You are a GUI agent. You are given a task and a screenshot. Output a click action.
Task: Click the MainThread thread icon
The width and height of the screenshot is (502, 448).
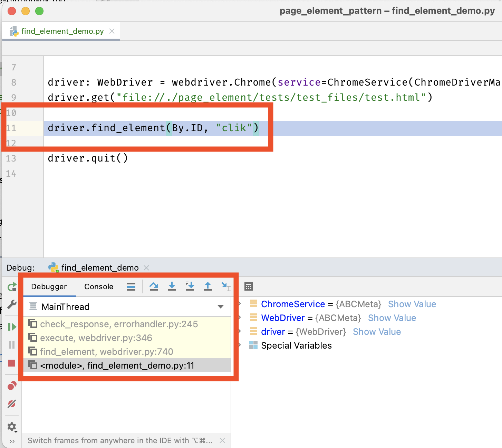click(x=33, y=306)
